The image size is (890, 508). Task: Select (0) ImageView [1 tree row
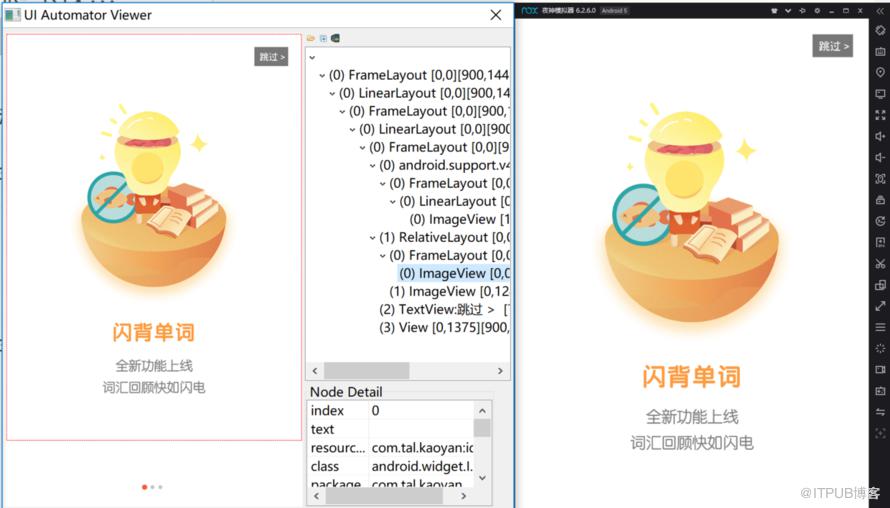pyautogui.click(x=459, y=220)
